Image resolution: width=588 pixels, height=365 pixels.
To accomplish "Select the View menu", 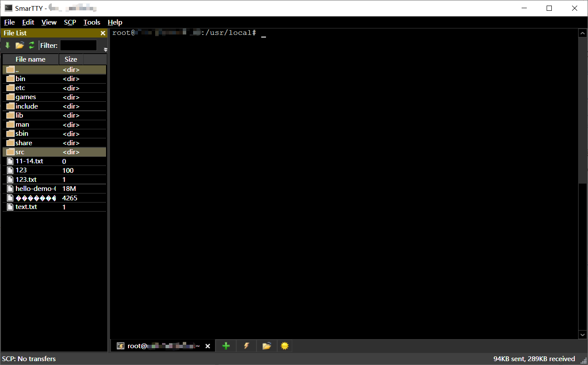I will click(x=49, y=22).
